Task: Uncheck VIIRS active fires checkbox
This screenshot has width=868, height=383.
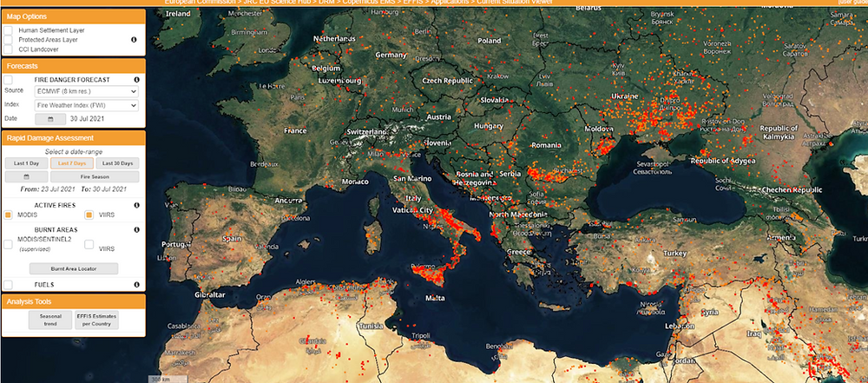Action: (x=89, y=215)
